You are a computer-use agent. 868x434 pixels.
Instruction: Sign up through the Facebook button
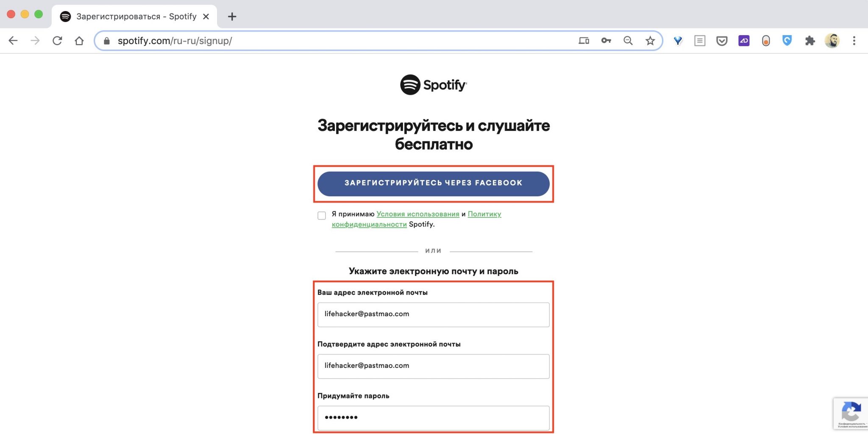pyautogui.click(x=433, y=184)
